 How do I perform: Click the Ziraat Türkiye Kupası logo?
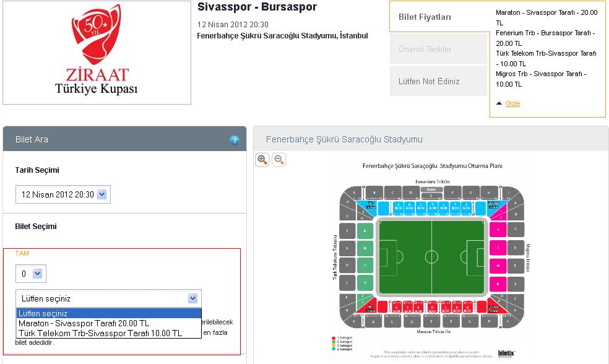(x=97, y=53)
